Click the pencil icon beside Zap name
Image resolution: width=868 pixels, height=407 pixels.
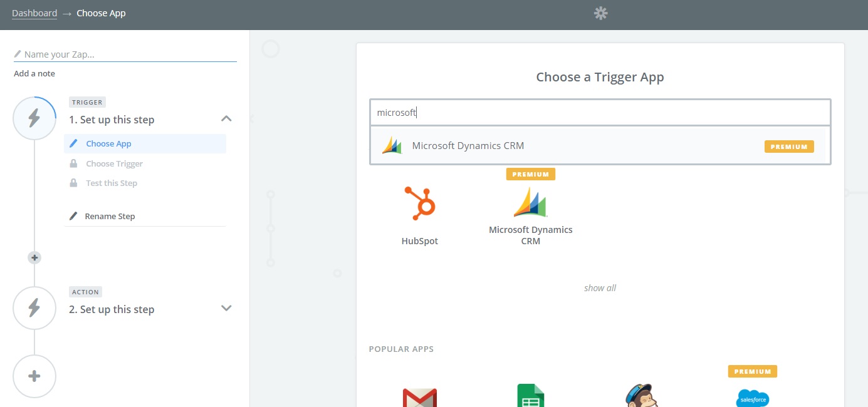pos(18,54)
